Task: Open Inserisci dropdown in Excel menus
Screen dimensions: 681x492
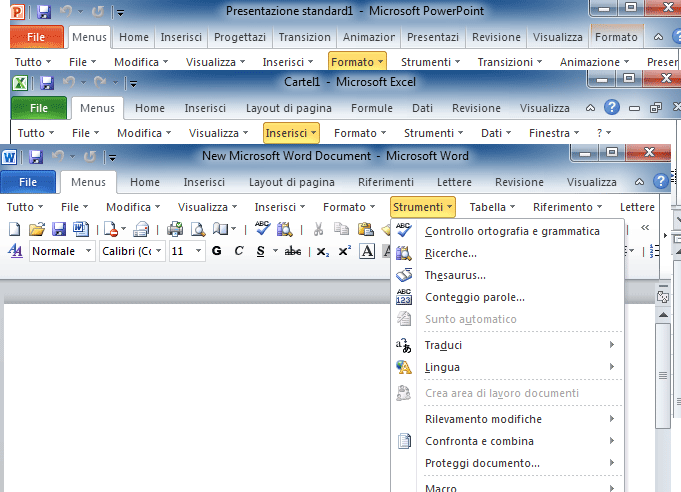Action: coord(291,133)
